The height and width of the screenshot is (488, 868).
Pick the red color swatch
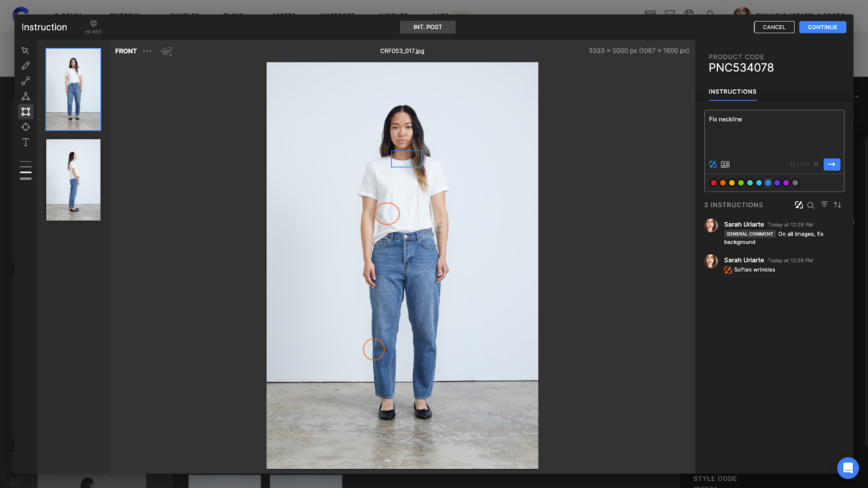pos(714,183)
